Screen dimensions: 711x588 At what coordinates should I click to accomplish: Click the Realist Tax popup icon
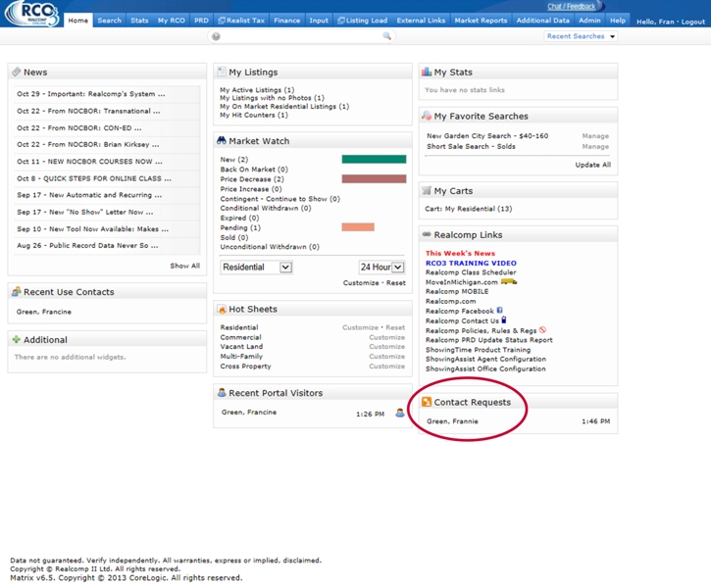(x=222, y=21)
